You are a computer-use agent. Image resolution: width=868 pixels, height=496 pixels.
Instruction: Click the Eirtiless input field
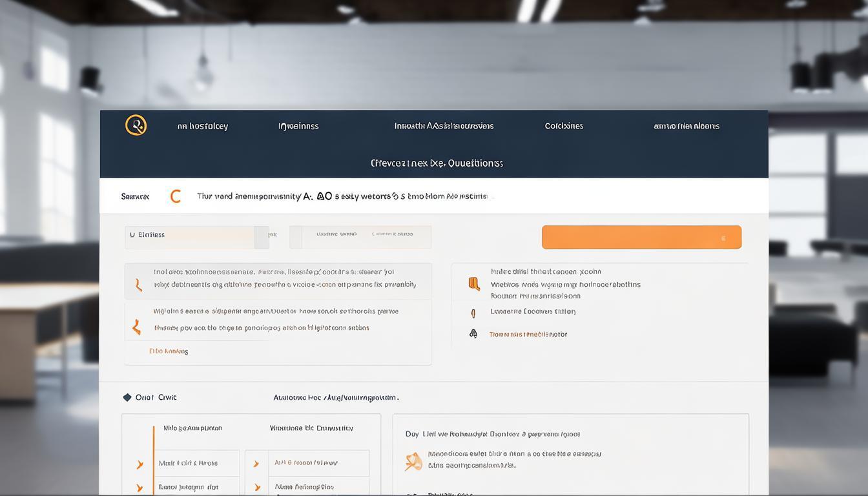click(191, 236)
